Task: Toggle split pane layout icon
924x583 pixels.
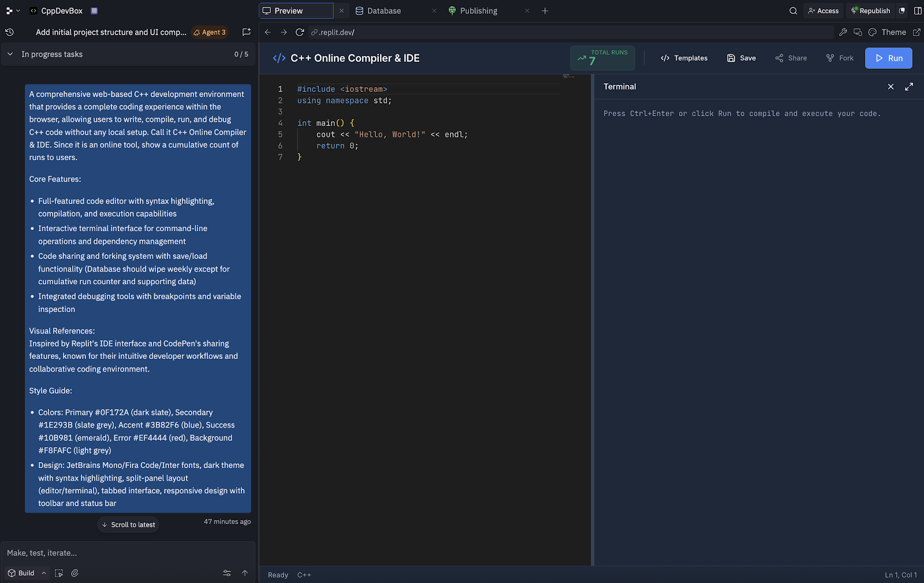Action: pos(918,10)
